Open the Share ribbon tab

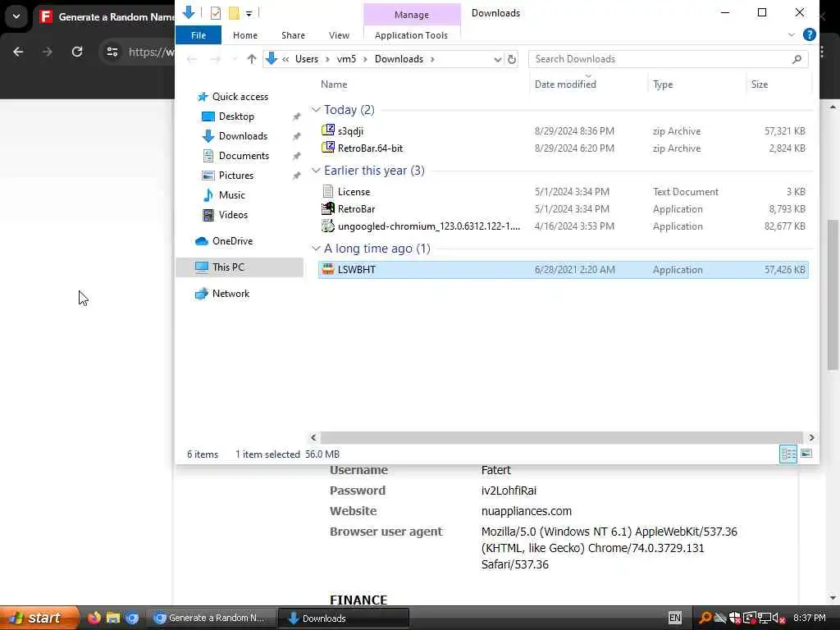pyautogui.click(x=293, y=35)
